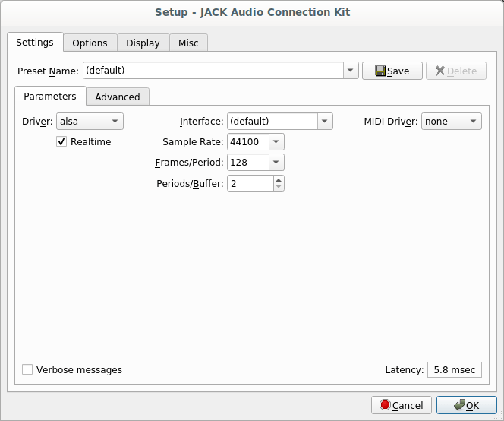
Task: Open the Frames/Period dropdown arrow
Action: point(276,163)
